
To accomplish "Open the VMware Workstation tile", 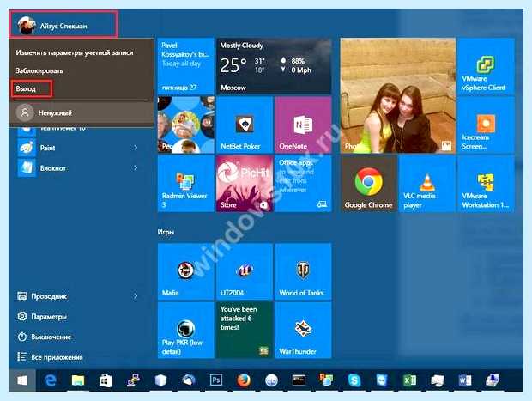I will click(x=486, y=184).
